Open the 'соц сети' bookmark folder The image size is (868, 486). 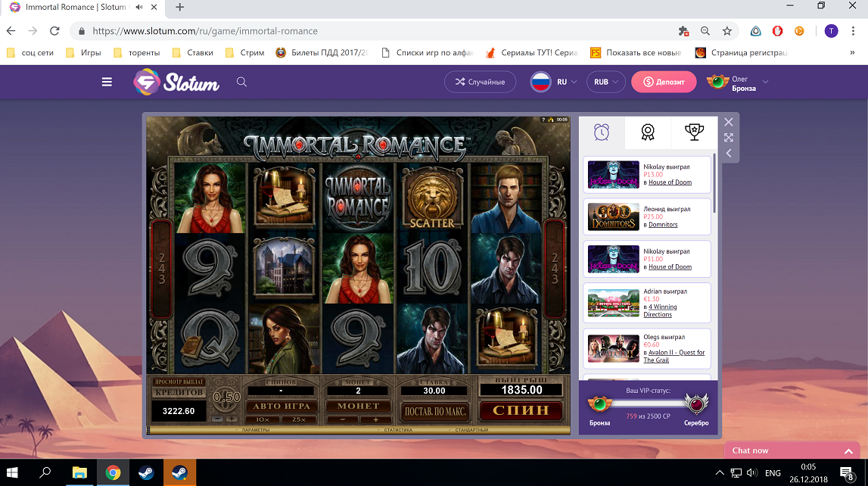click(x=30, y=52)
